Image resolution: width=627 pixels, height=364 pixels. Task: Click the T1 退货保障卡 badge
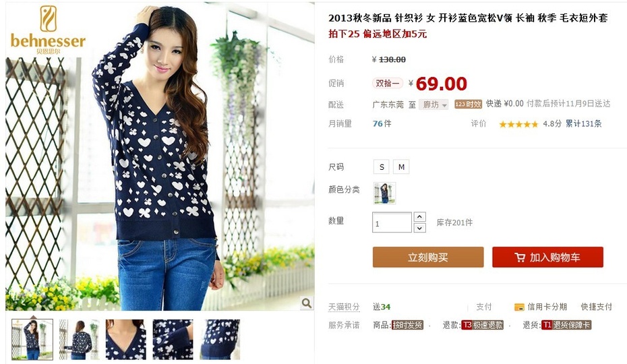pos(566,325)
